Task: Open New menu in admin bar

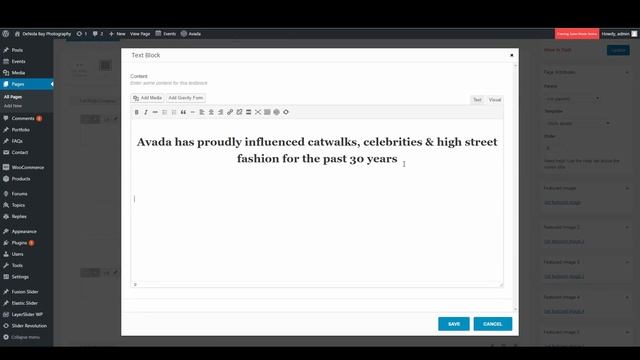Action: [117, 34]
